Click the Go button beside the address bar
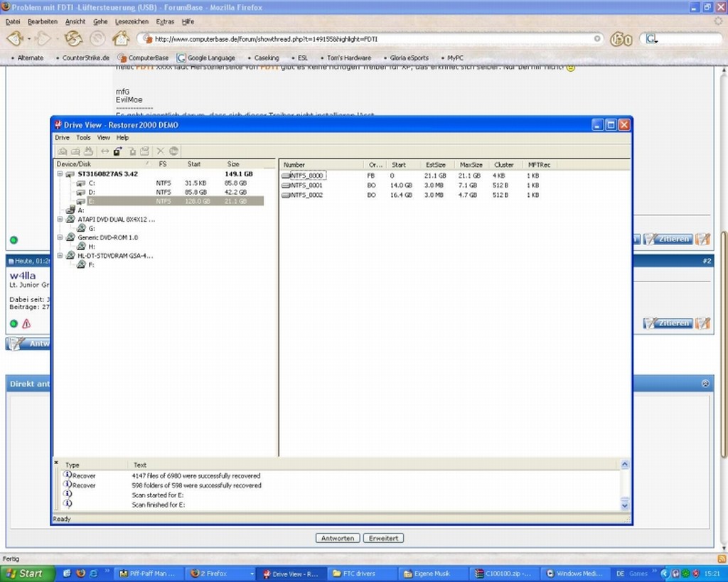728x582 pixels. pyautogui.click(x=621, y=40)
